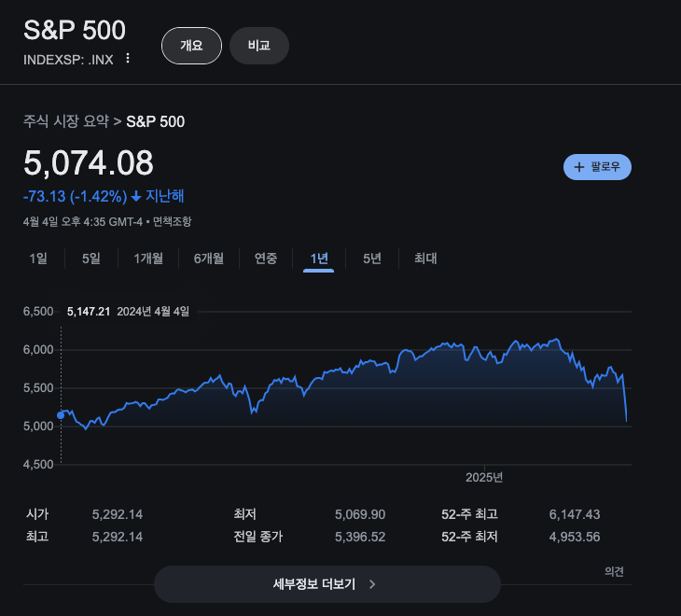Select the 5일 chart range
Screen dimensions: 681x616
point(90,259)
